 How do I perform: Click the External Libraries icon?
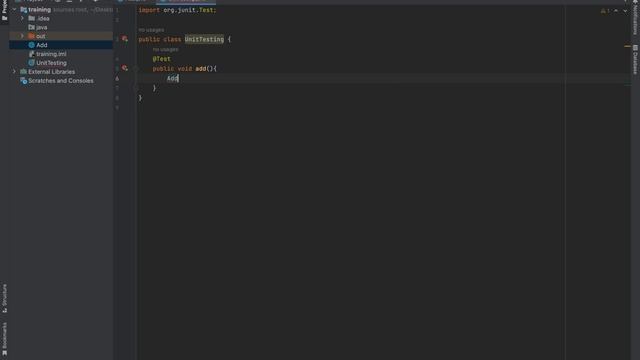point(23,72)
